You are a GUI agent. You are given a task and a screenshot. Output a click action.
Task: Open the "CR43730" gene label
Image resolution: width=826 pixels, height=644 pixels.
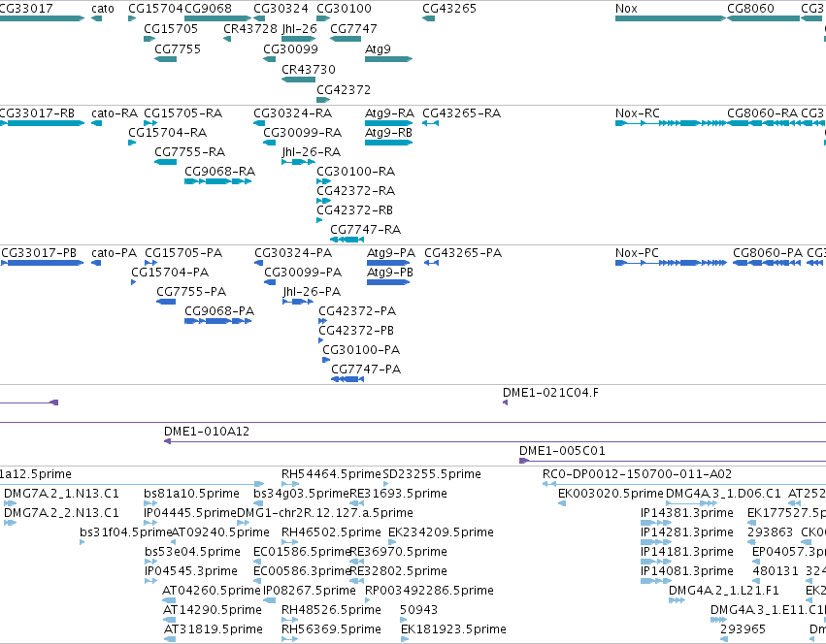pyautogui.click(x=309, y=70)
